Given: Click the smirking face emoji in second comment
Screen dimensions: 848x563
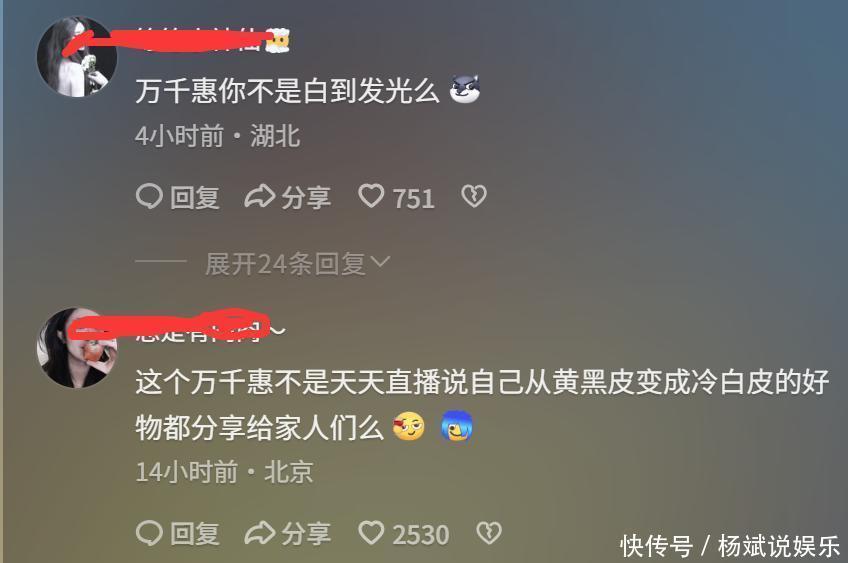Looking at the screenshot, I should (x=409, y=426).
